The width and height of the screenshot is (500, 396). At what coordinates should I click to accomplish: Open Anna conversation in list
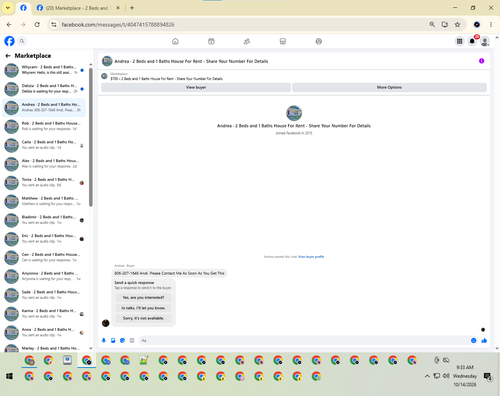pos(44,332)
